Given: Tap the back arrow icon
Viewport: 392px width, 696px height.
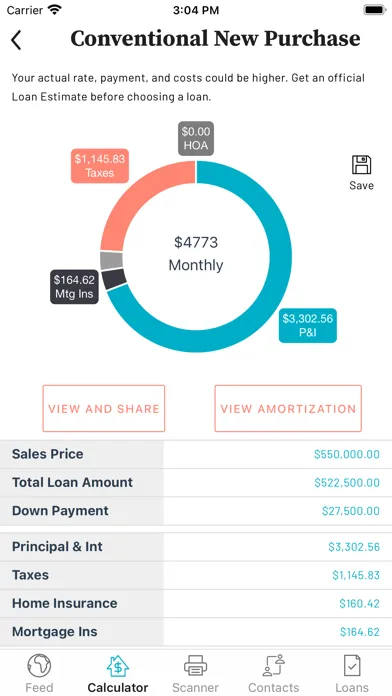Looking at the screenshot, I should click(16, 40).
